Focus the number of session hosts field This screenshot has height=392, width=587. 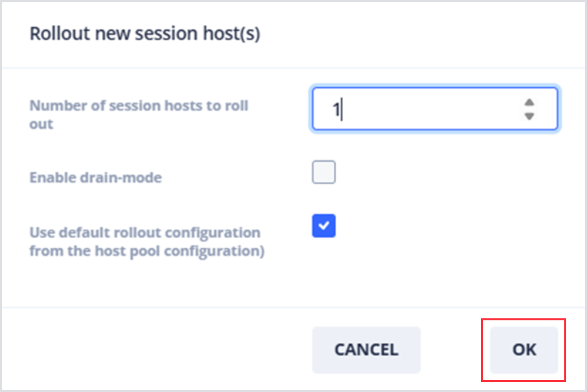pos(423,109)
